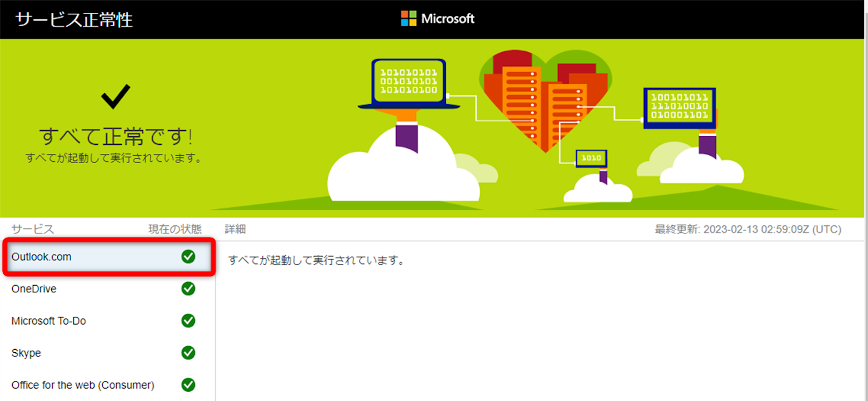868x401 pixels.
Task: Click the green status check for Outlook.com
Action: (188, 256)
